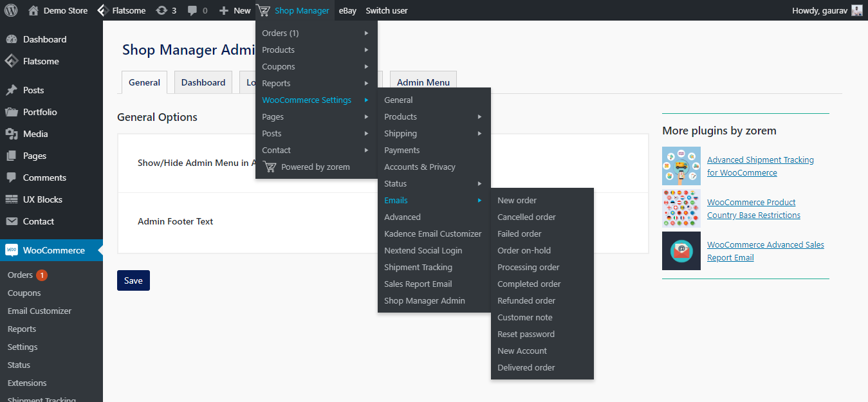
Task: Expand the Status submenu arrow
Action: 479,183
